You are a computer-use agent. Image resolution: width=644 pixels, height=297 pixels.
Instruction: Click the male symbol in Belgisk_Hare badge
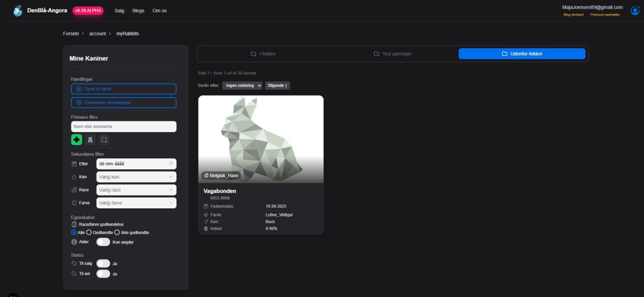(207, 176)
